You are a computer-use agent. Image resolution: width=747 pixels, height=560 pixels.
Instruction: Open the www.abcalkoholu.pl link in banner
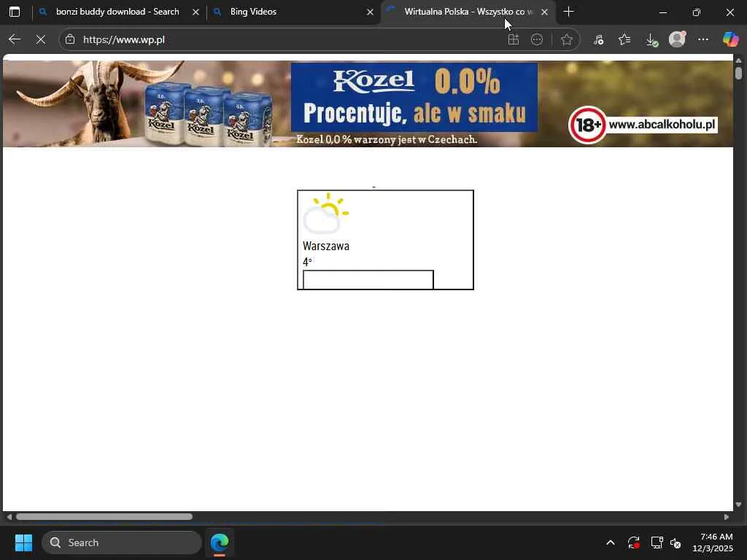click(x=662, y=124)
